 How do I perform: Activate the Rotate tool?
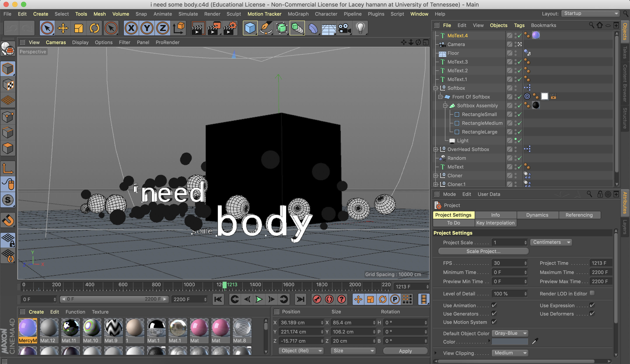(x=94, y=28)
